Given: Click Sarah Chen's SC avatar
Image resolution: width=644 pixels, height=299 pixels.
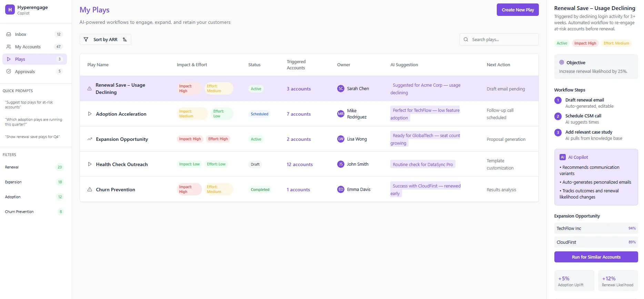Looking at the screenshot, I should click(x=341, y=89).
